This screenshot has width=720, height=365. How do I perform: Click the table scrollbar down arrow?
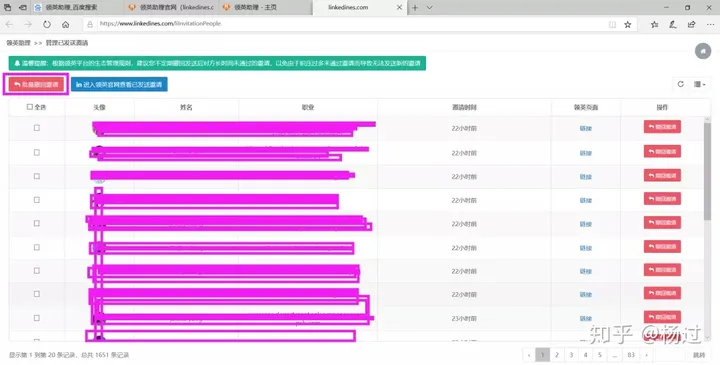[707, 337]
